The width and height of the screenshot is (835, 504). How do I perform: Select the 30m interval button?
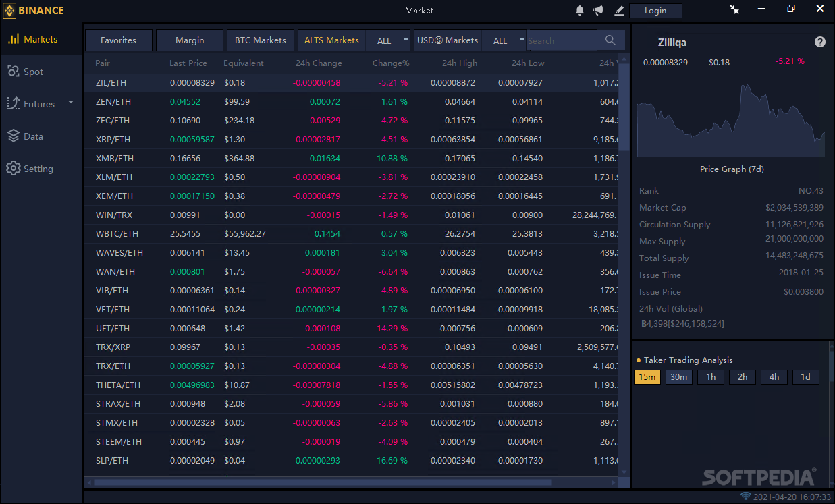click(x=678, y=377)
